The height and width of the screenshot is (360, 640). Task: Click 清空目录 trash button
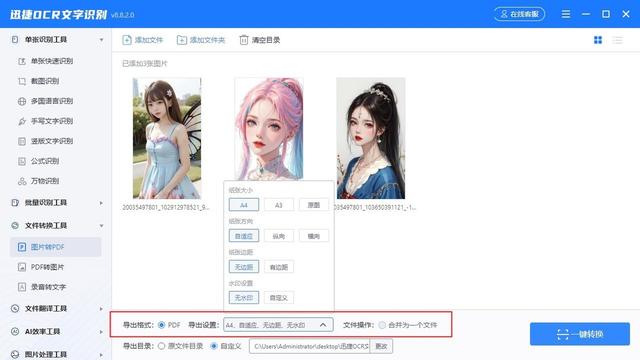tap(260, 40)
